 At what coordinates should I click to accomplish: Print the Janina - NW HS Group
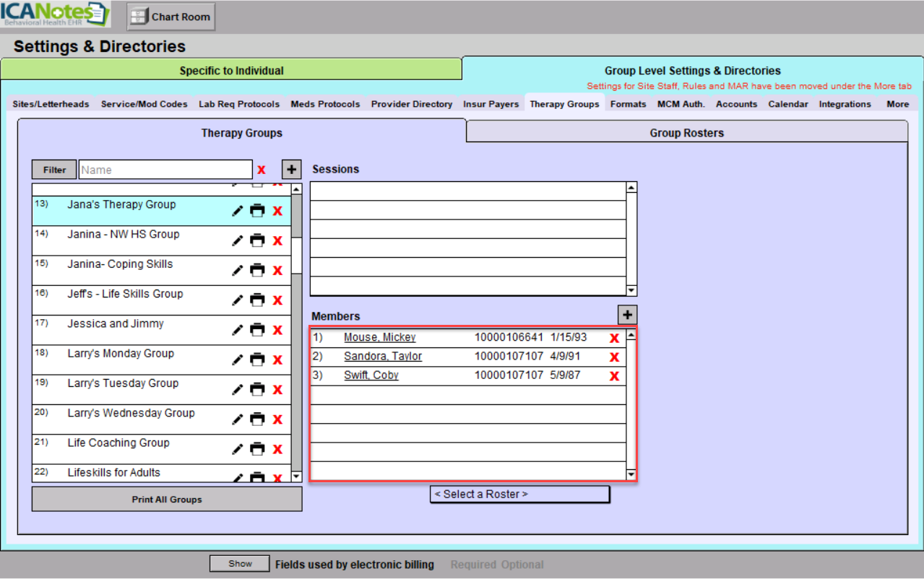coord(257,240)
